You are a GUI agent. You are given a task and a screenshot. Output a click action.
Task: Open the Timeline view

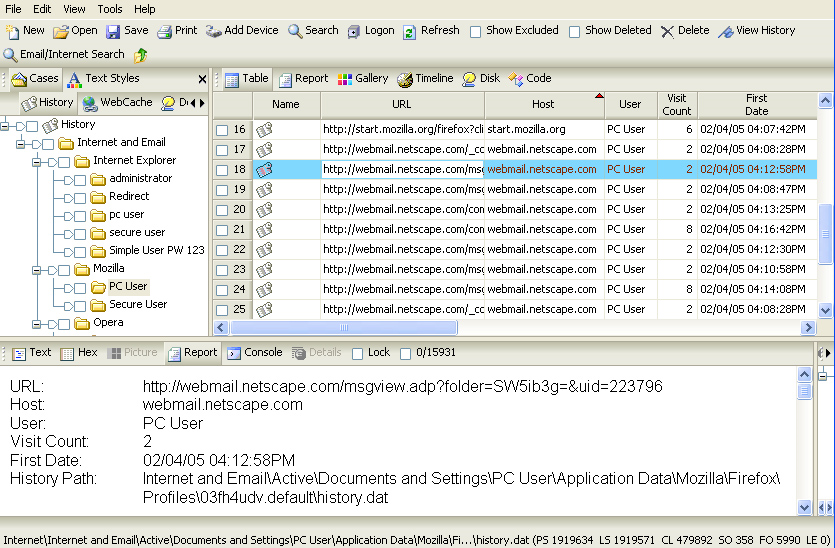click(x=405, y=79)
